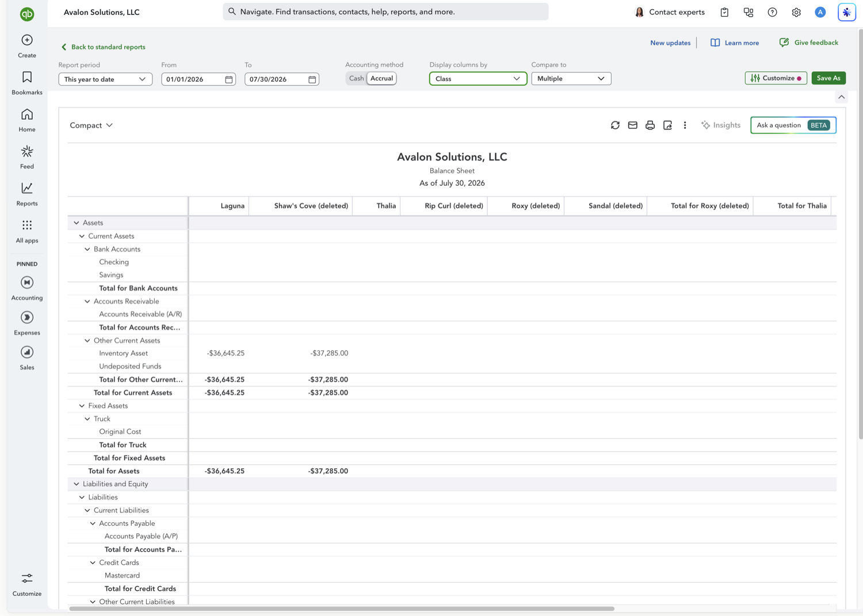Collapse Liabilities and Equity section

coord(77,484)
